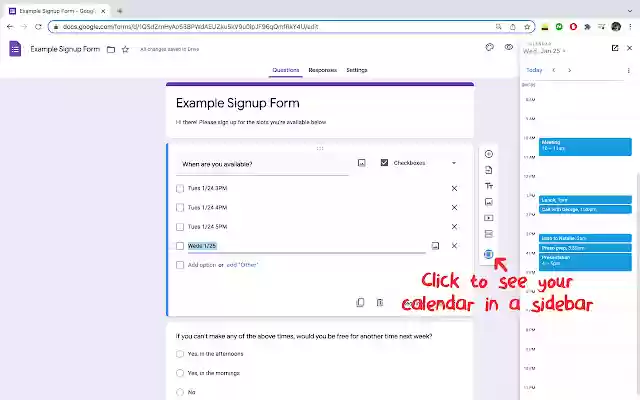Bookmark this page with star icon
Image resolution: width=640 pixels, height=400 pixels.
(x=527, y=27)
